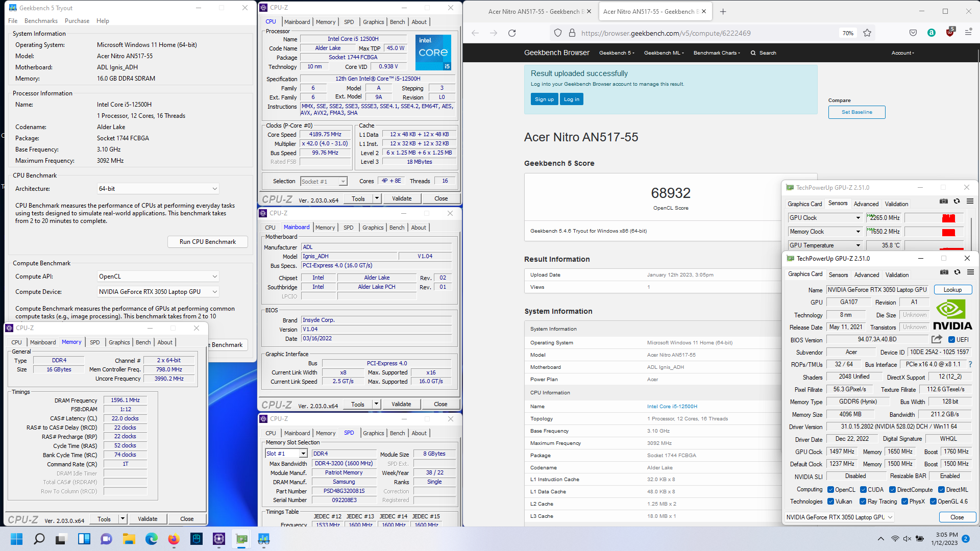Take screenshot with front GPU-Z camera icon

coord(944,272)
